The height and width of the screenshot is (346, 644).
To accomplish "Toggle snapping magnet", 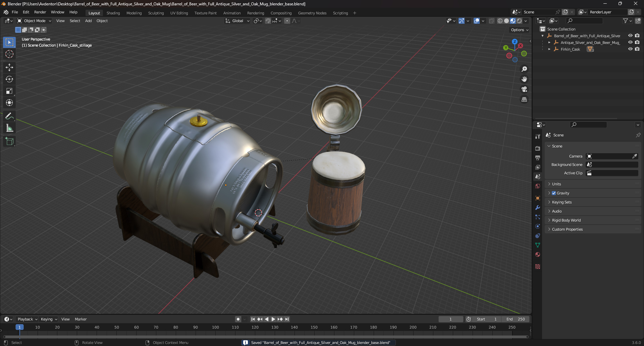I will [268, 21].
